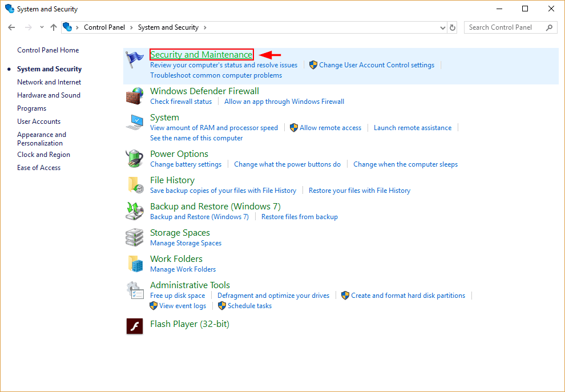Open Security and Maintenance heading link
Image resolution: width=565 pixels, height=392 pixels.
click(201, 54)
